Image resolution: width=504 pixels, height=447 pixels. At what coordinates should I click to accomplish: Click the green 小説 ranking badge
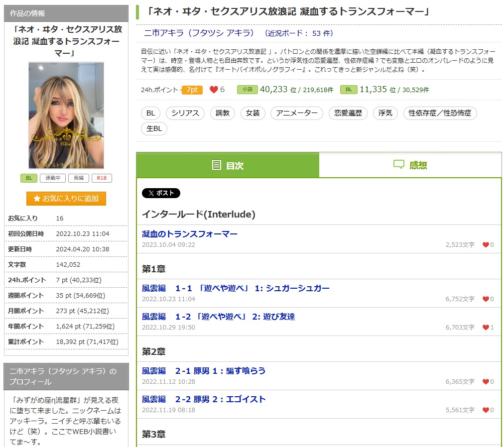(x=247, y=90)
